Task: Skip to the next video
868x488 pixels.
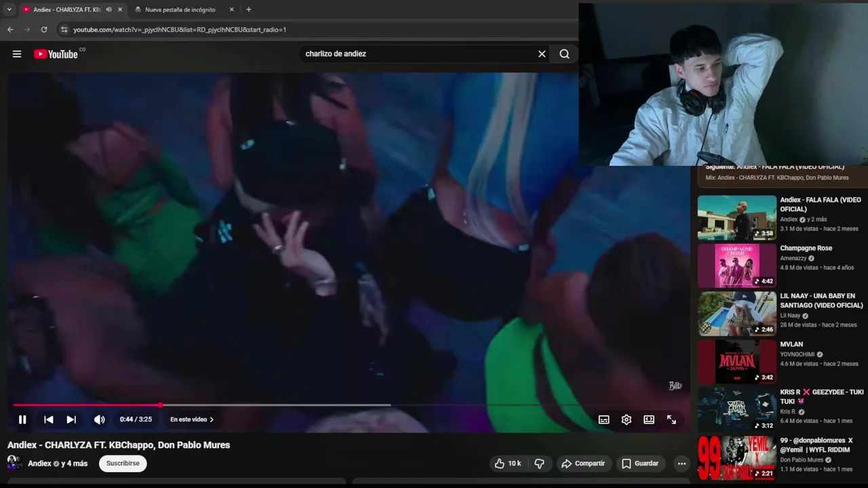Action: coord(71,420)
